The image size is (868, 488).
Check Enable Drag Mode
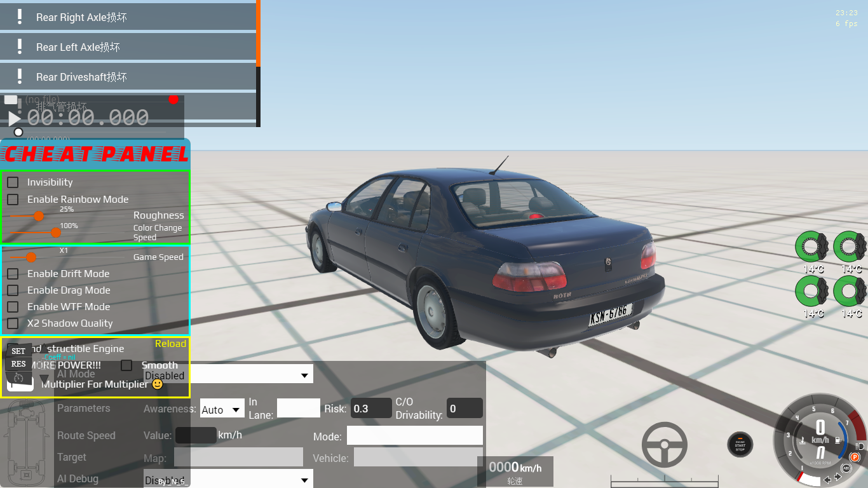(13, 290)
